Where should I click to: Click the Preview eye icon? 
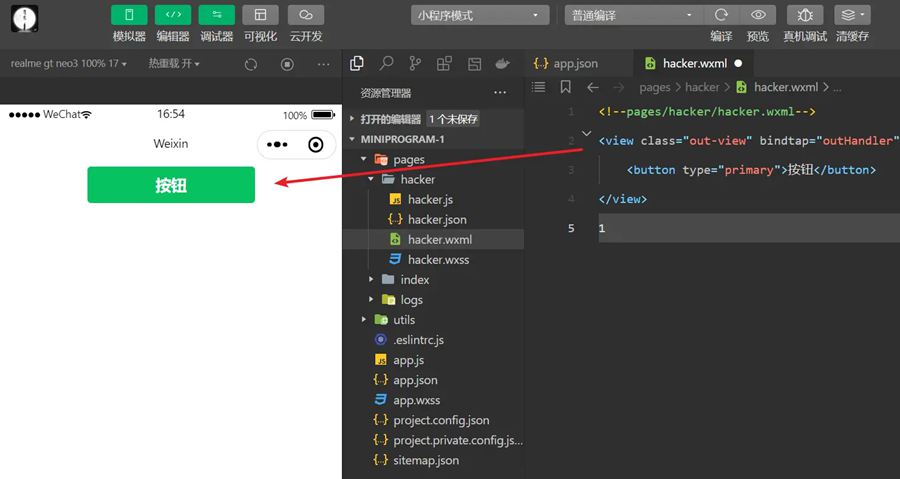tap(758, 15)
